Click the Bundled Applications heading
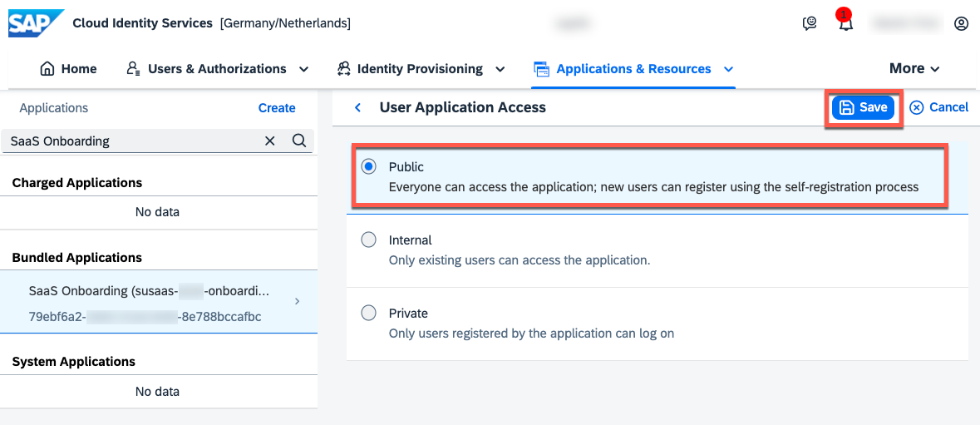The image size is (980, 425). [76, 258]
